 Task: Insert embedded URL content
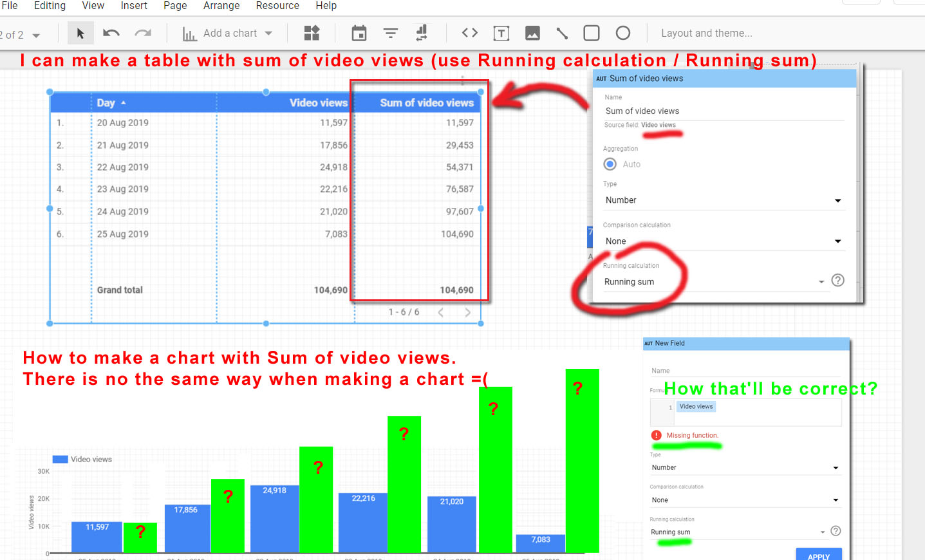click(469, 33)
